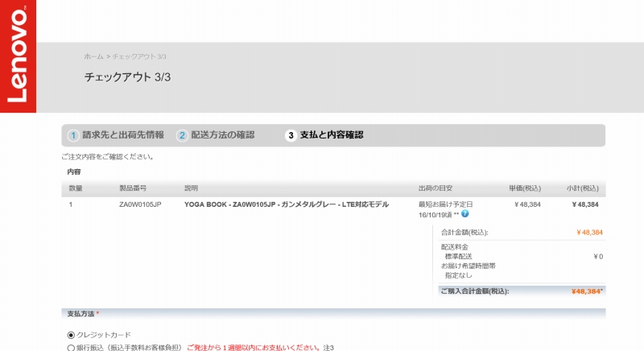Click the 内容 section label
The height and width of the screenshot is (351, 644).
point(74,171)
